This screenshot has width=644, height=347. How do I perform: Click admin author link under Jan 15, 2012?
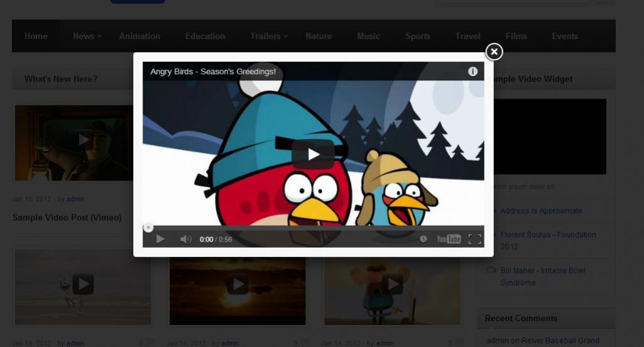(75, 199)
